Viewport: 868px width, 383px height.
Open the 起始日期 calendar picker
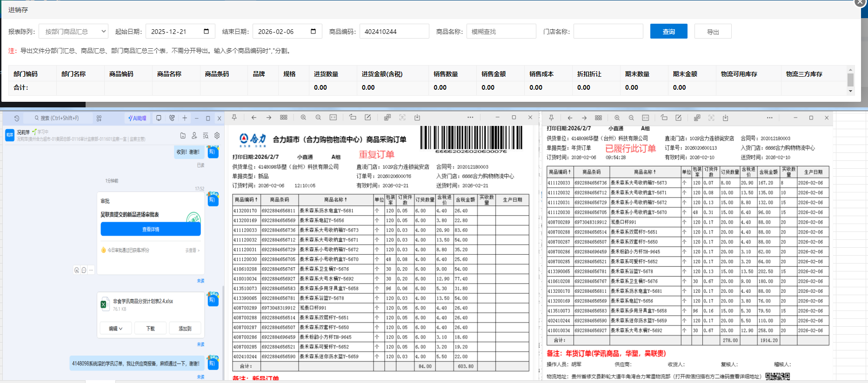pos(206,32)
